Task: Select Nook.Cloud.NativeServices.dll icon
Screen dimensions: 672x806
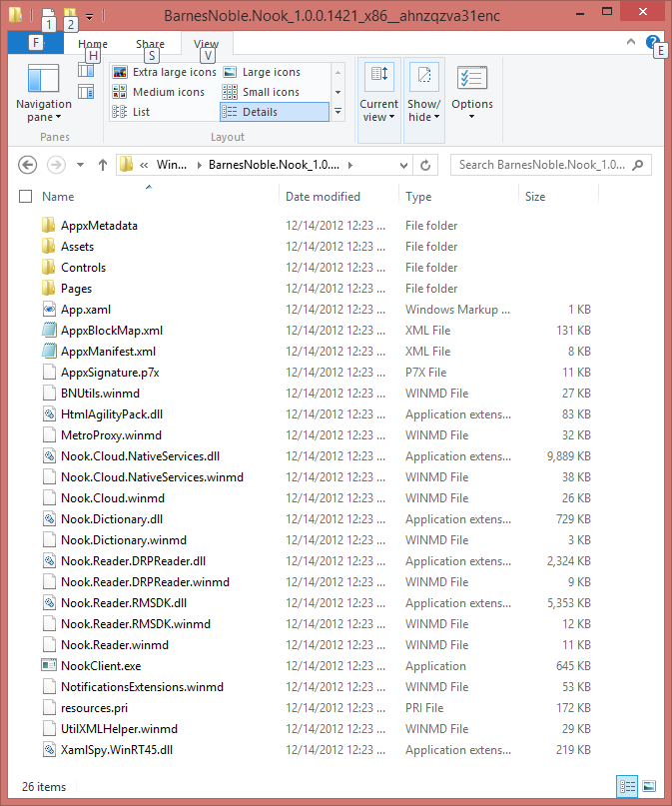Action: (49, 456)
